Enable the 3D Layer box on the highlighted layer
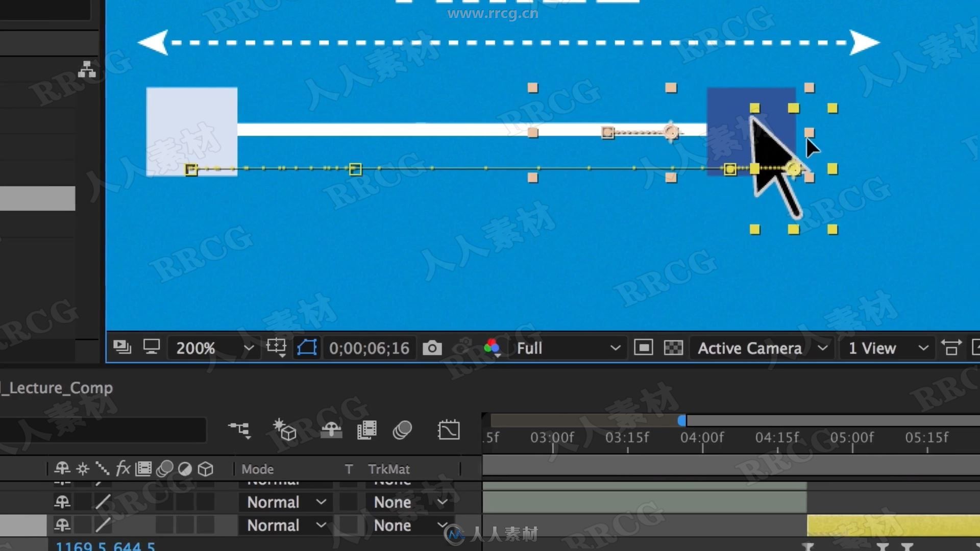Screen dimensions: 980x551 206,525
